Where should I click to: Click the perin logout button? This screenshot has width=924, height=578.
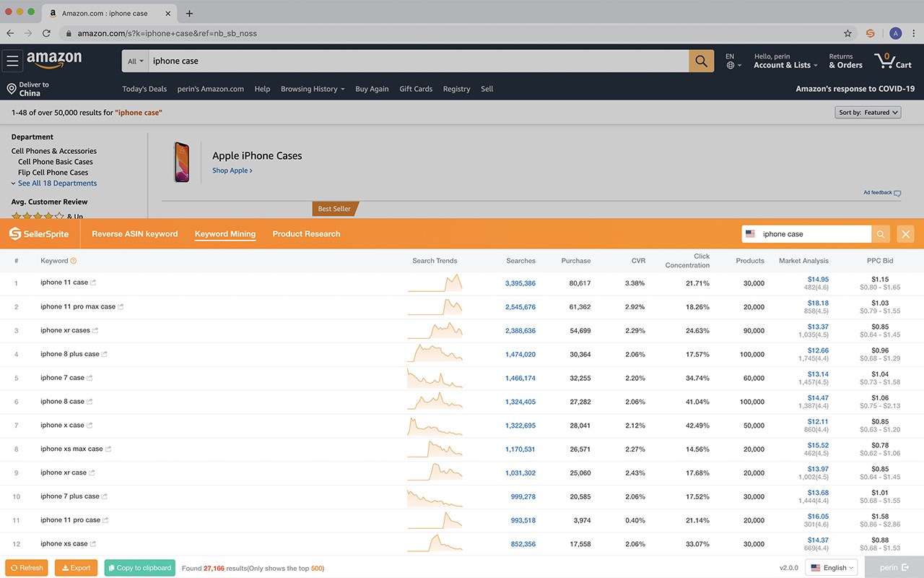pyautogui.click(x=894, y=567)
